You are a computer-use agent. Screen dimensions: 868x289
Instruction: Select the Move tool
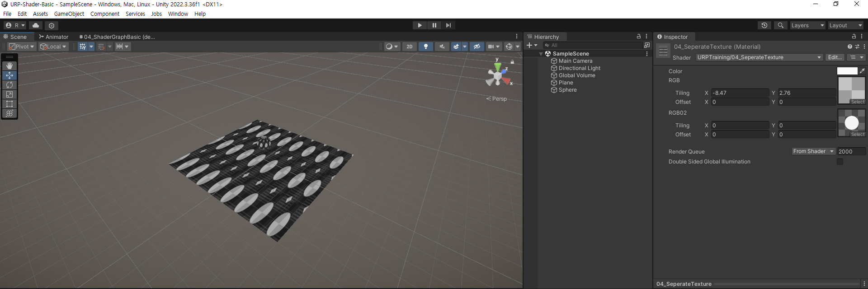pos(9,75)
